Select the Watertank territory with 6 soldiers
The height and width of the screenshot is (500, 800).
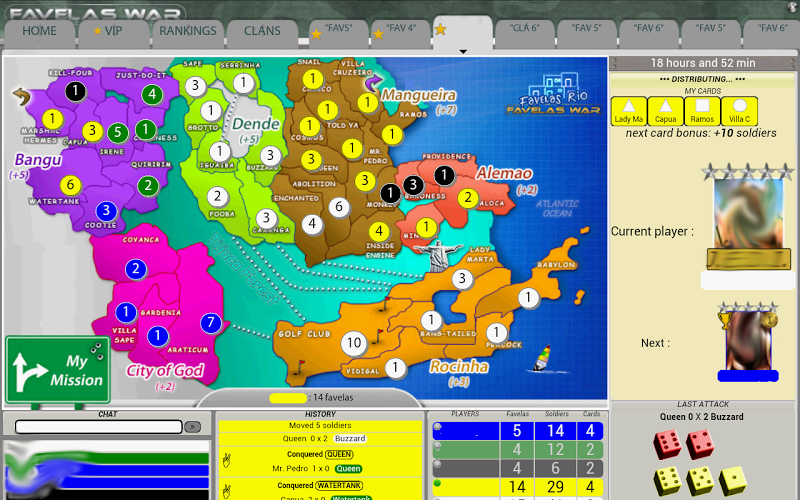point(69,185)
